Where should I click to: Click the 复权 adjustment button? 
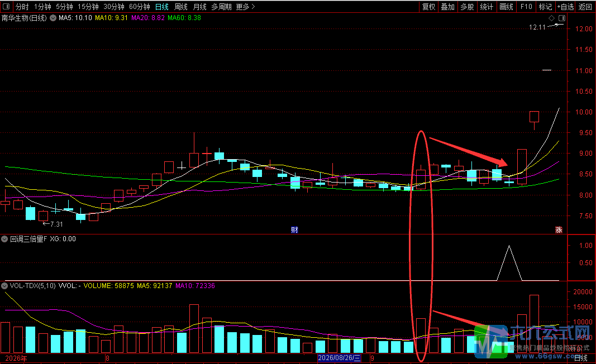click(429, 7)
